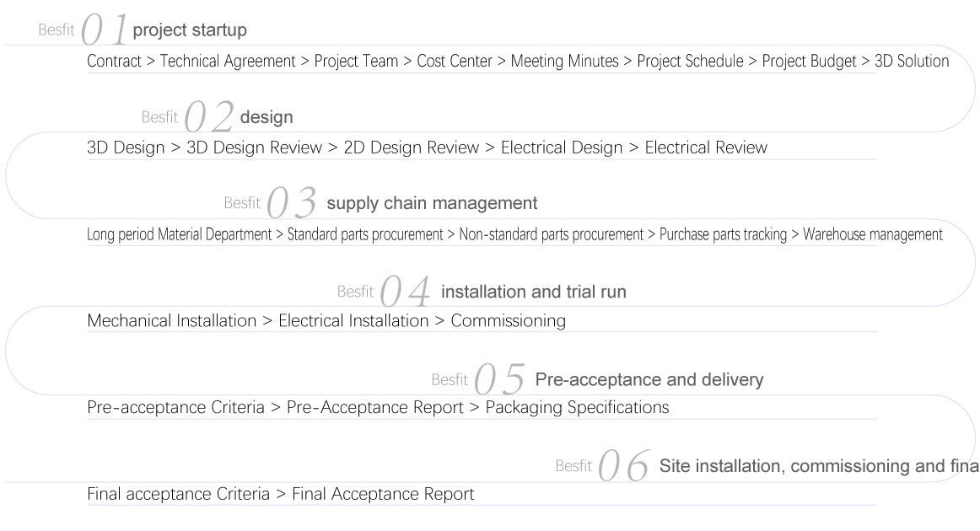Click the large 06 step number
Image resolution: width=980 pixels, height=531 pixels.
(625, 467)
